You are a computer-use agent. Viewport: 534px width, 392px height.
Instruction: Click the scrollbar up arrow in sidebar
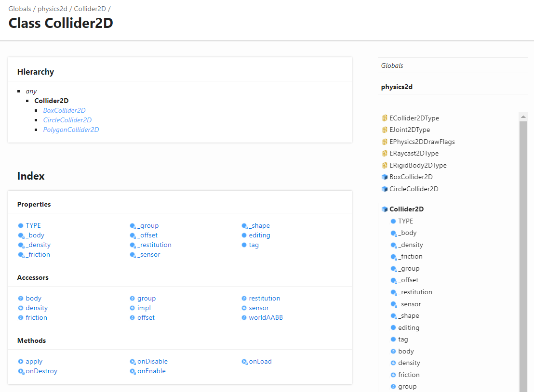tap(523, 117)
